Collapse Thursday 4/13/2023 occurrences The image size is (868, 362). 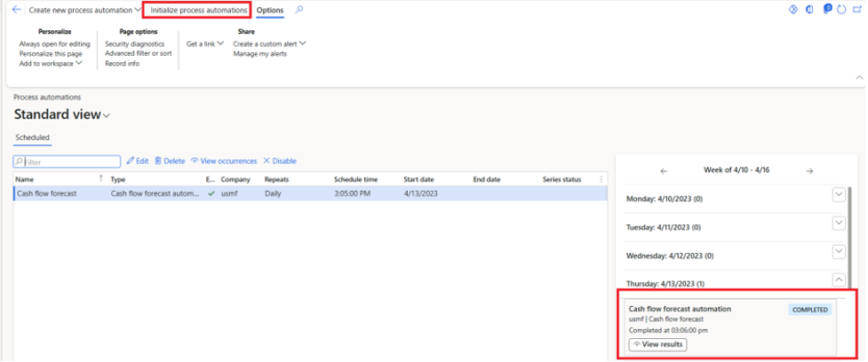click(838, 280)
